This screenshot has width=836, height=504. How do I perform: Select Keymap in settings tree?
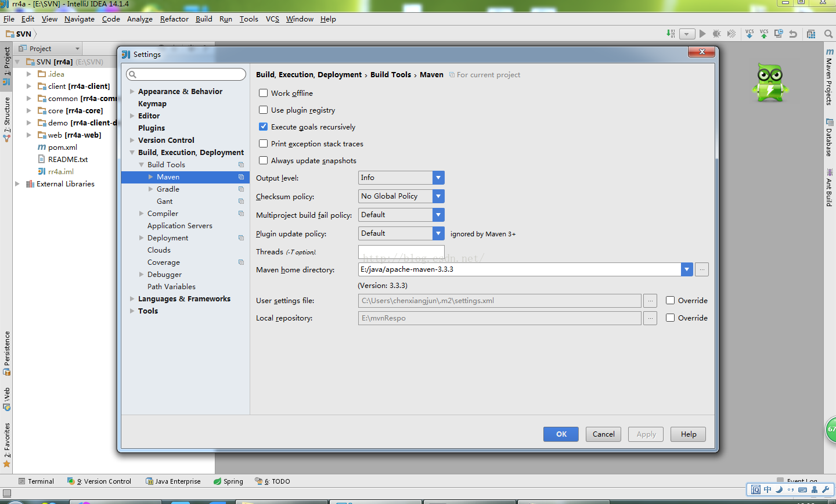[152, 104]
